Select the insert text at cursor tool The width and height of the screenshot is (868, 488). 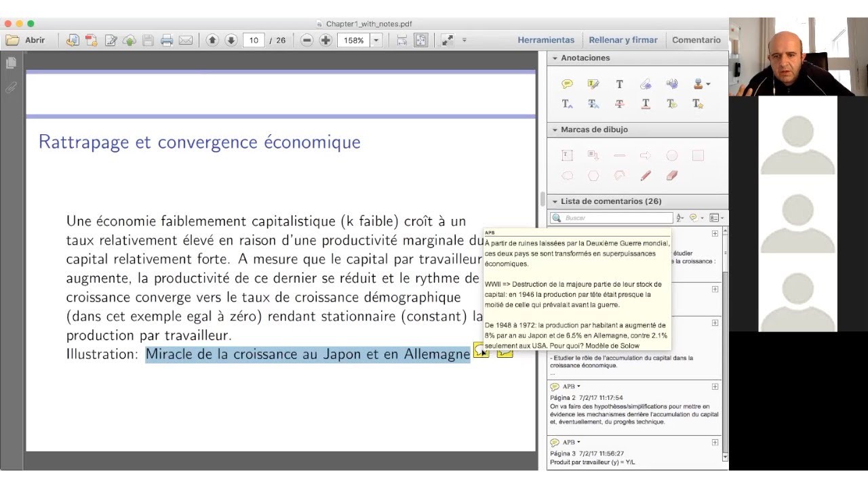pos(568,104)
